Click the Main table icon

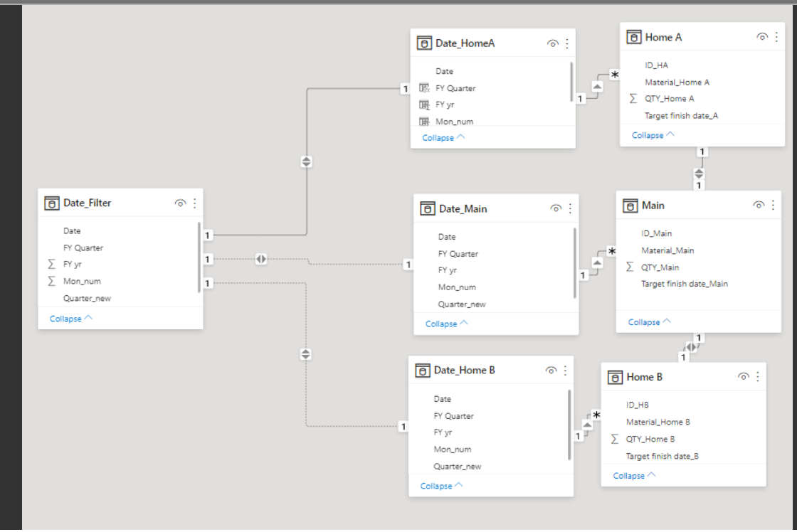click(630, 206)
